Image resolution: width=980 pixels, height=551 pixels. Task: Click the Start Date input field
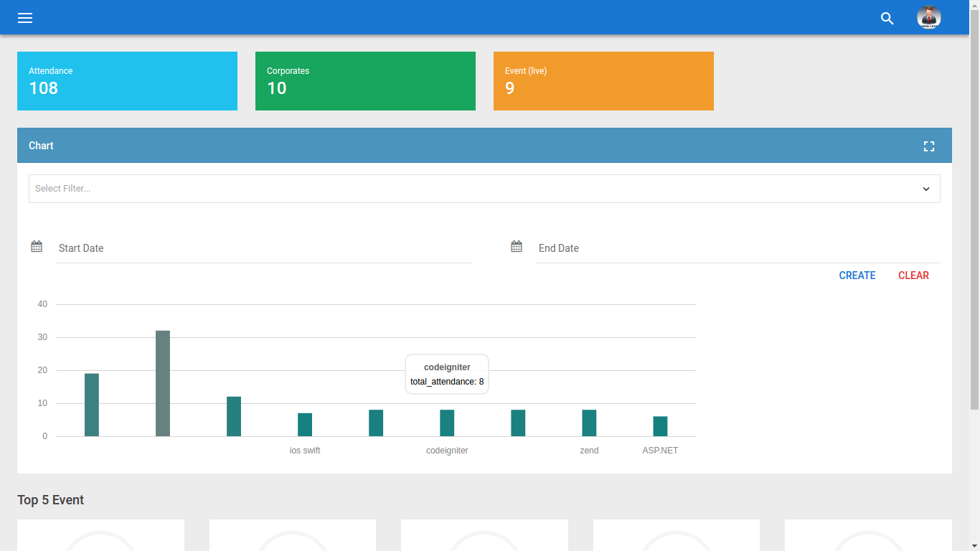(264, 248)
